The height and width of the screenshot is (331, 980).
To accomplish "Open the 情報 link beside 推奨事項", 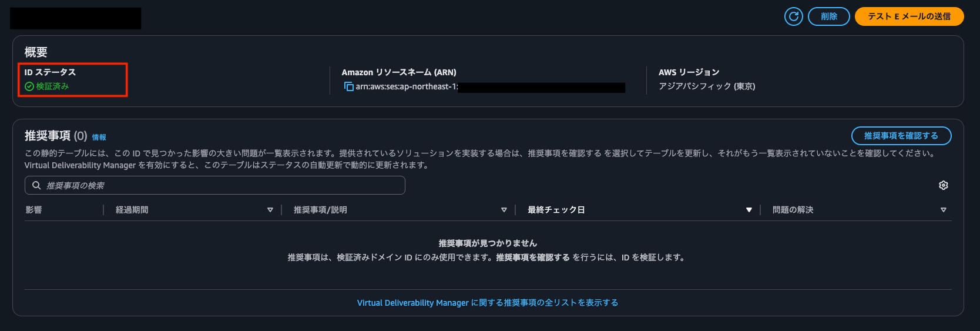I will pos(99,138).
